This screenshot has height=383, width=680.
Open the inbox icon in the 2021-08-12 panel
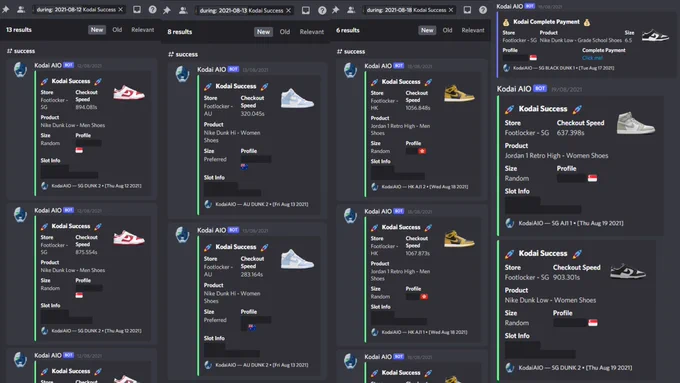[x=137, y=9]
